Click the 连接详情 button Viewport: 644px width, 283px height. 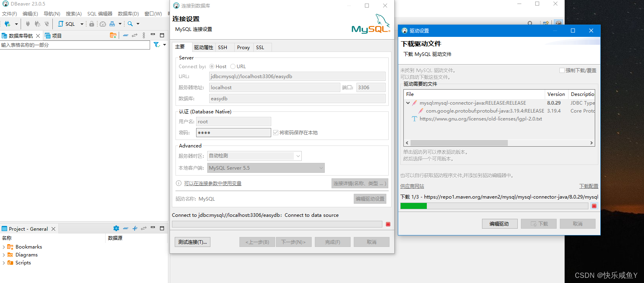pos(359,184)
